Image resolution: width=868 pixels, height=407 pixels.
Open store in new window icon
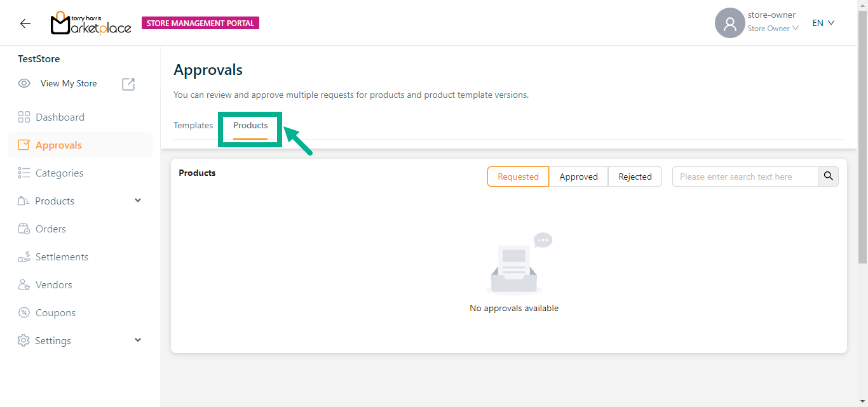pyautogui.click(x=128, y=84)
